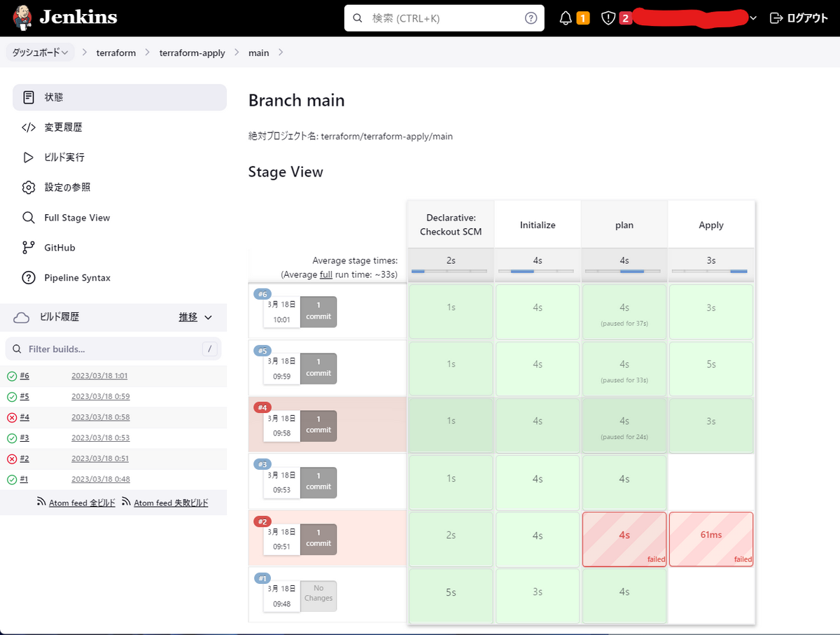The width and height of the screenshot is (840, 635).
Task: Click the logout arrow icon
Action: [776, 18]
